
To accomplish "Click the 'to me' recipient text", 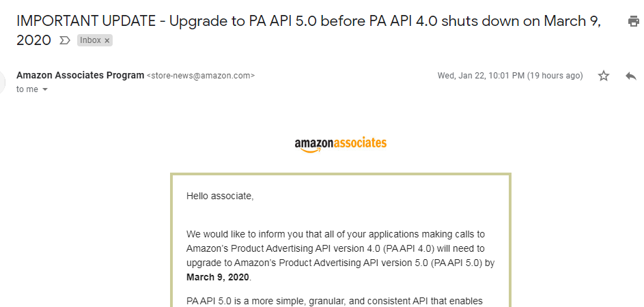I will point(27,89).
